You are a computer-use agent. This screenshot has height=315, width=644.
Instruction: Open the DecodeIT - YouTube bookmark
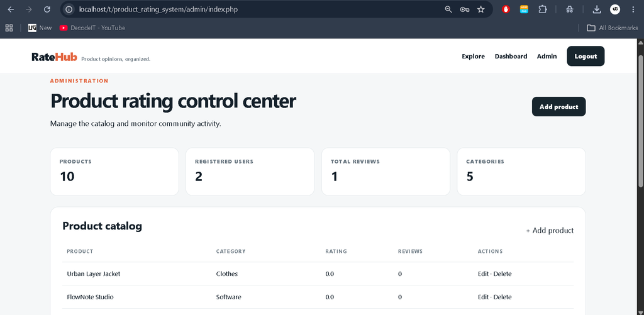pyautogui.click(x=92, y=28)
